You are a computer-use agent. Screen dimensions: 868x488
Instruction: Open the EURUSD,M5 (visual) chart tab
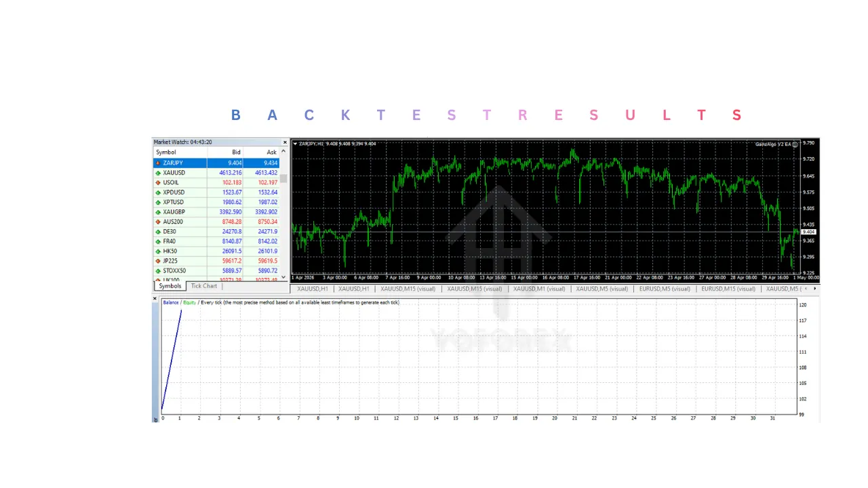click(x=665, y=289)
